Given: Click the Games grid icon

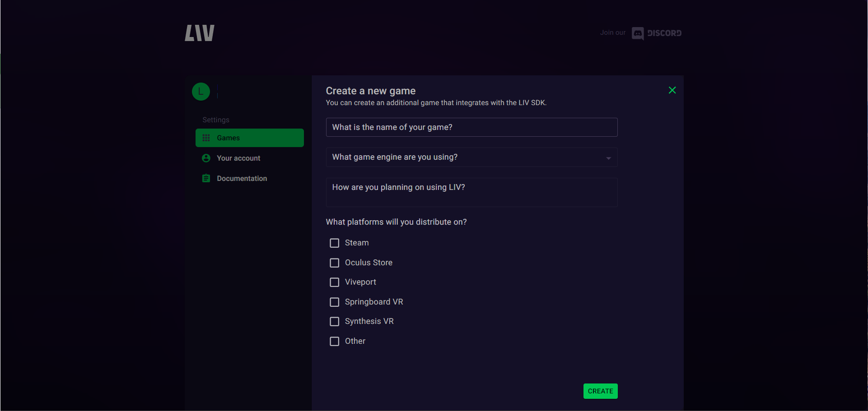Looking at the screenshot, I should click(206, 138).
